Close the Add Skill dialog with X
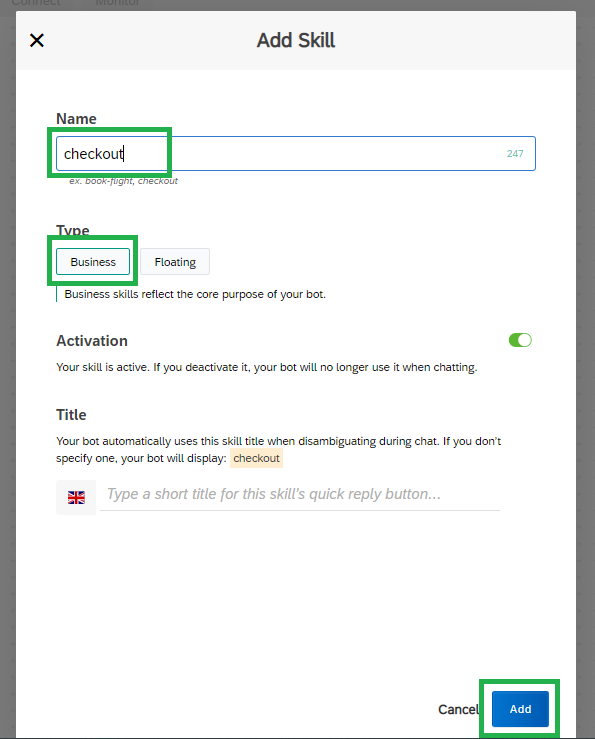Viewport: 595px width, 739px height. click(37, 41)
